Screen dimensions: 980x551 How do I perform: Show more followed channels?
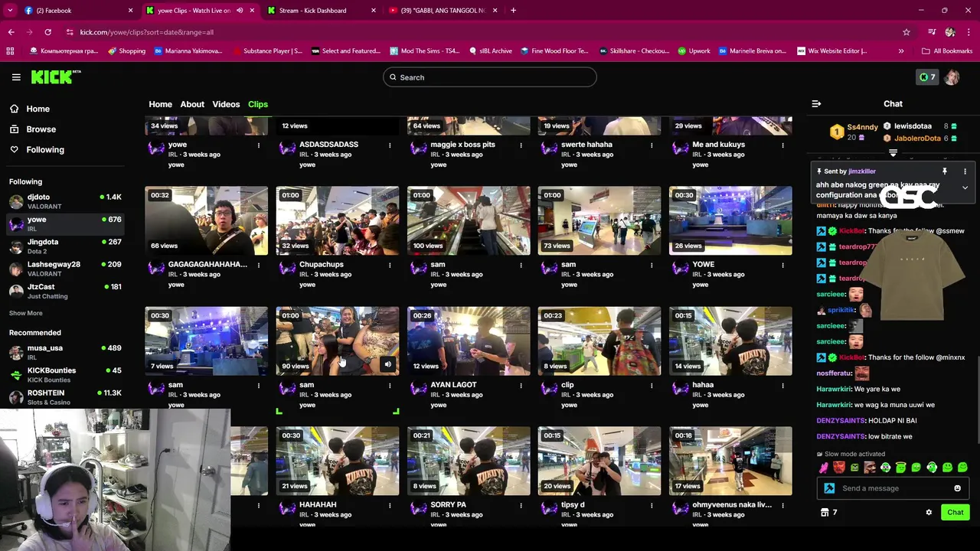pyautogui.click(x=26, y=313)
